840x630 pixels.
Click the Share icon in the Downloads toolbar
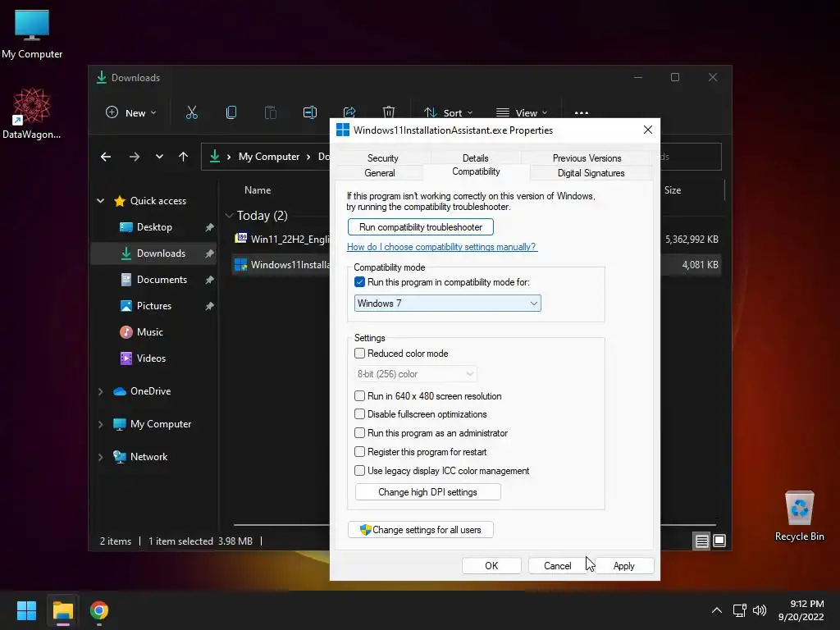[x=349, y=112]
